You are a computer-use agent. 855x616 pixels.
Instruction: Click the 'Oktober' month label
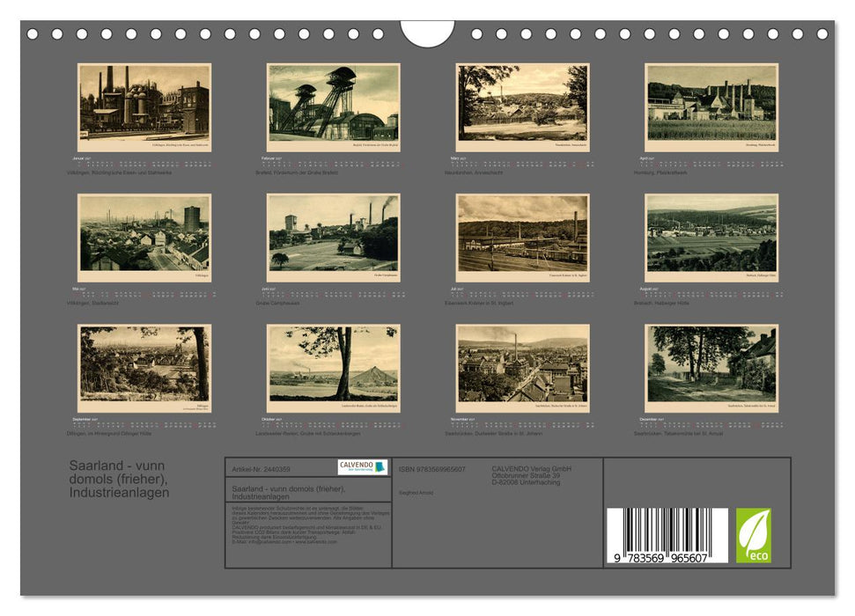point(269,420)
